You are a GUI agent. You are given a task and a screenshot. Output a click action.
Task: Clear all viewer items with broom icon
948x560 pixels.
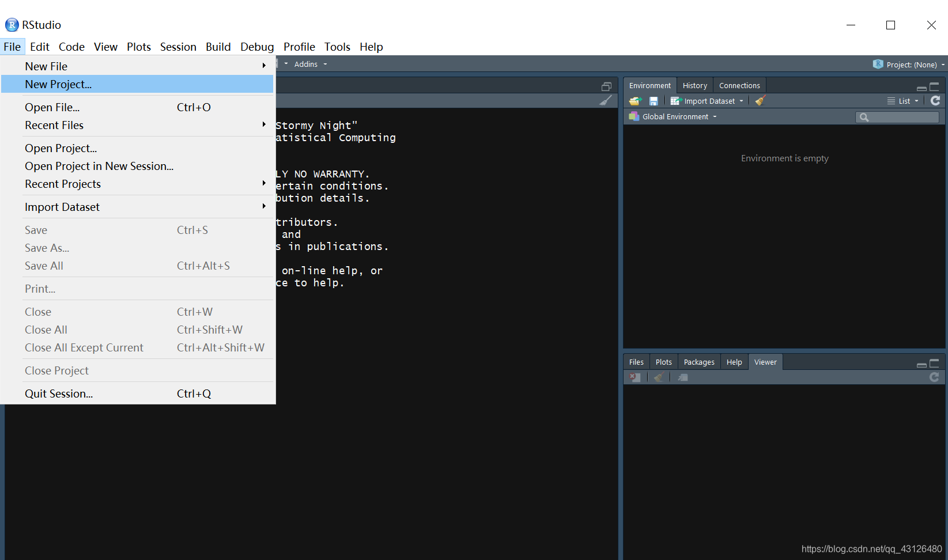659,377
